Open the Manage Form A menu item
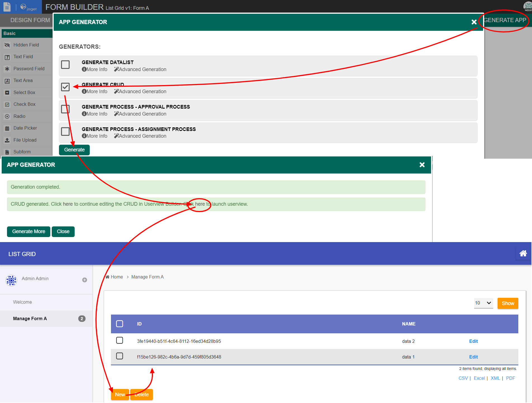The width and height of the screenshot is (532, 403). 30,319
